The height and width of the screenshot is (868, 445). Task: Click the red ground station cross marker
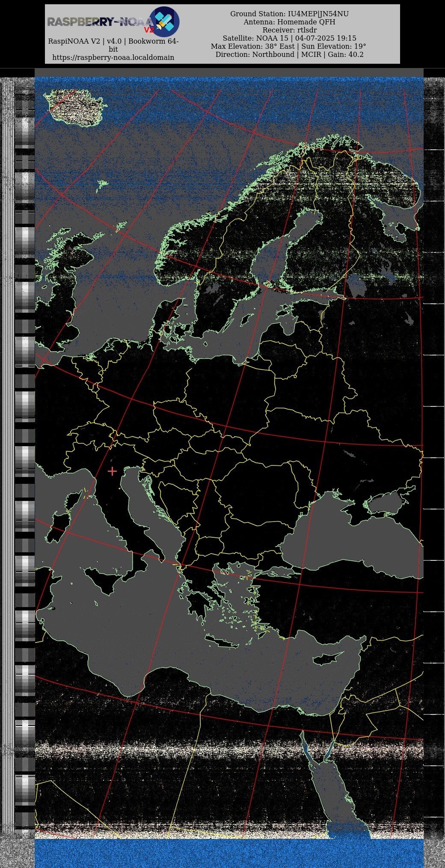click(x=112, y=471)
